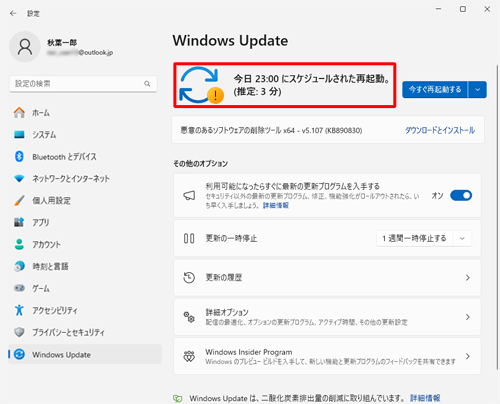Click the ネットワークとインターネット wifi icon
The width and height of the screenshot is (500, 404).
[19, 178]
